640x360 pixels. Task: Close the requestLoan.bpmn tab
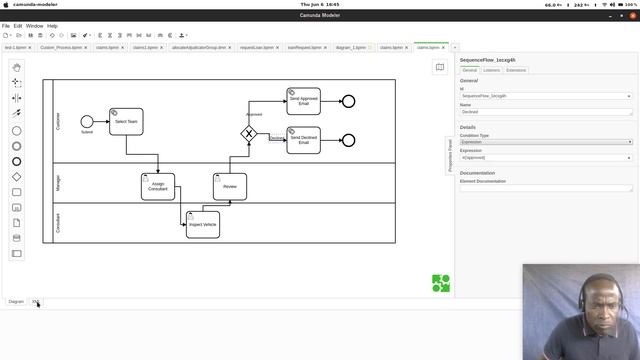(x=278, y=48)
